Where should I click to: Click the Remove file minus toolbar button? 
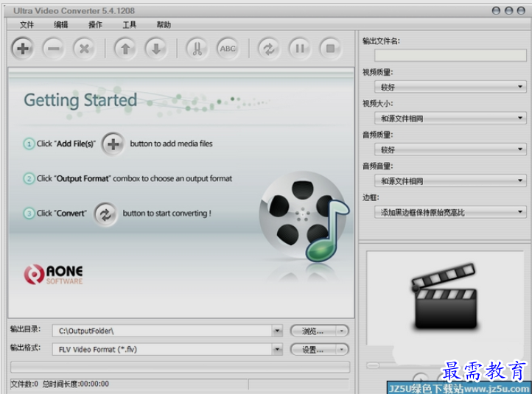[53, 49]
